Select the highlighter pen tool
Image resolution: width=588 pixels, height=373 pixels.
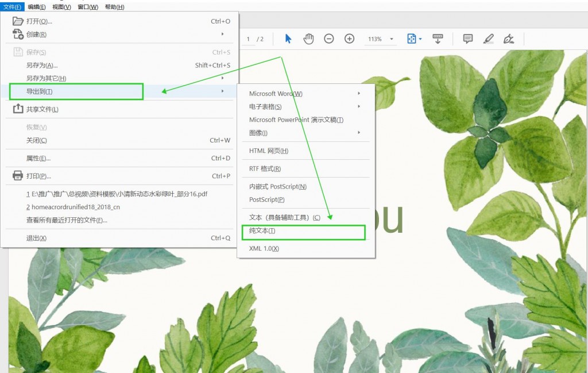[488, 39]
